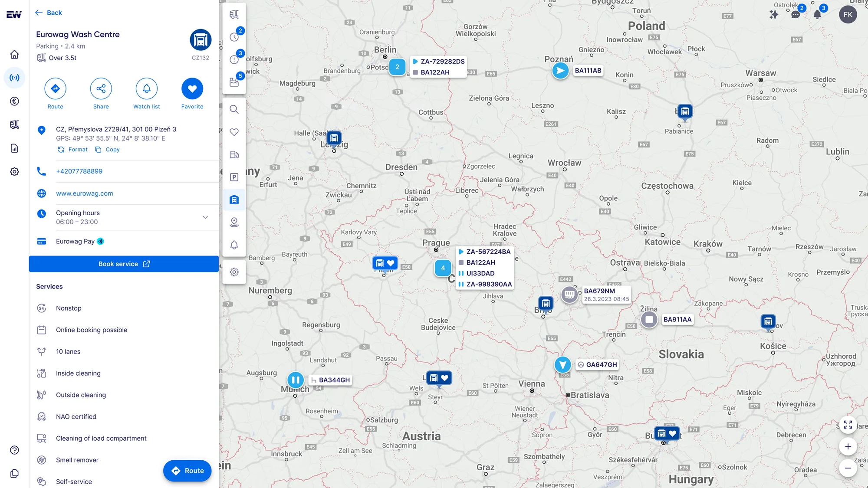Select cluster marker 4 near Prague
Viewport: 868px width, 488px height.
443,268
